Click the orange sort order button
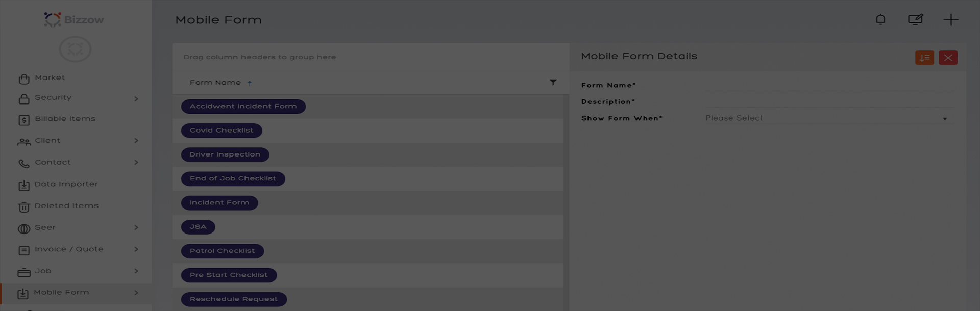Image resolution: width=980 pixels, height=311 pixels. pyautogui.click(x=924, y=58)
